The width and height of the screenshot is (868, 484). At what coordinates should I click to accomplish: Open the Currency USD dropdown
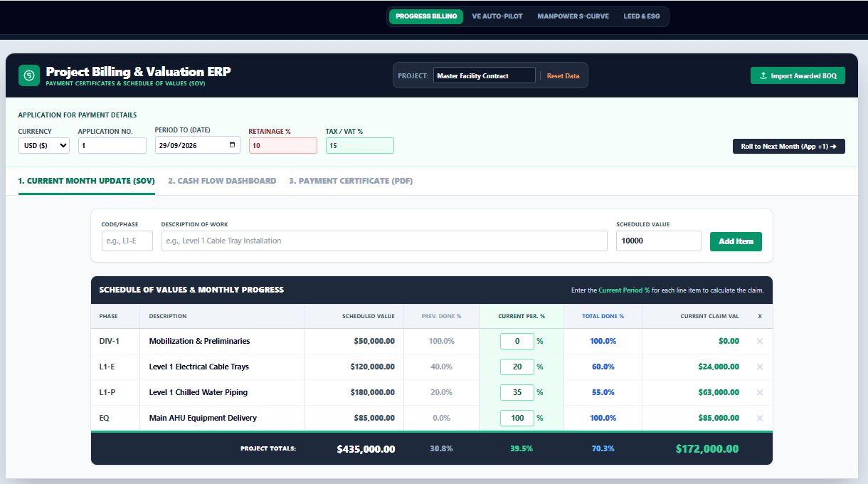pos(44,145)
